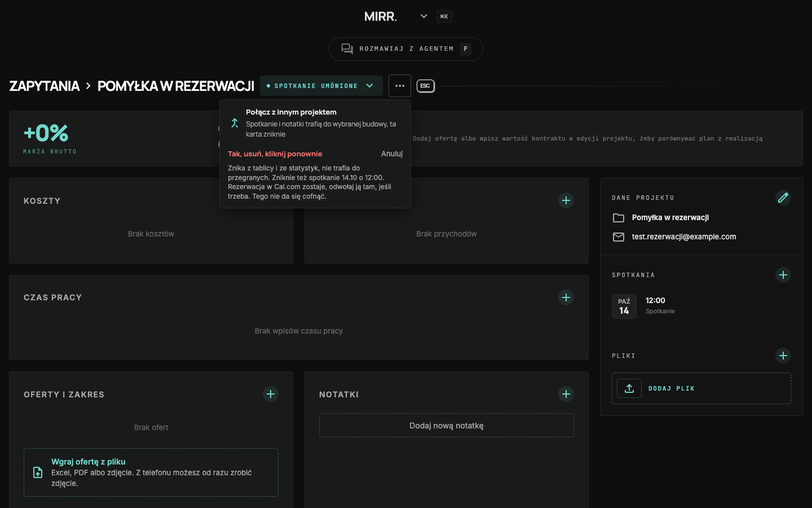Image resolution: width=812 pixels, height=508 pixels.
Task: Edit project data with the pencil icon
Action: 783,198
